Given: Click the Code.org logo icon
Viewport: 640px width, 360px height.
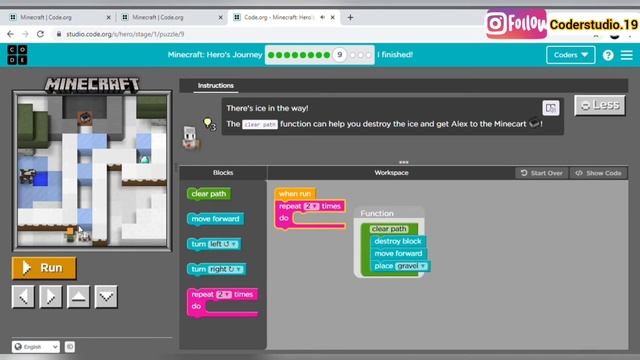Looking at the screenshot, I should 17,55.
